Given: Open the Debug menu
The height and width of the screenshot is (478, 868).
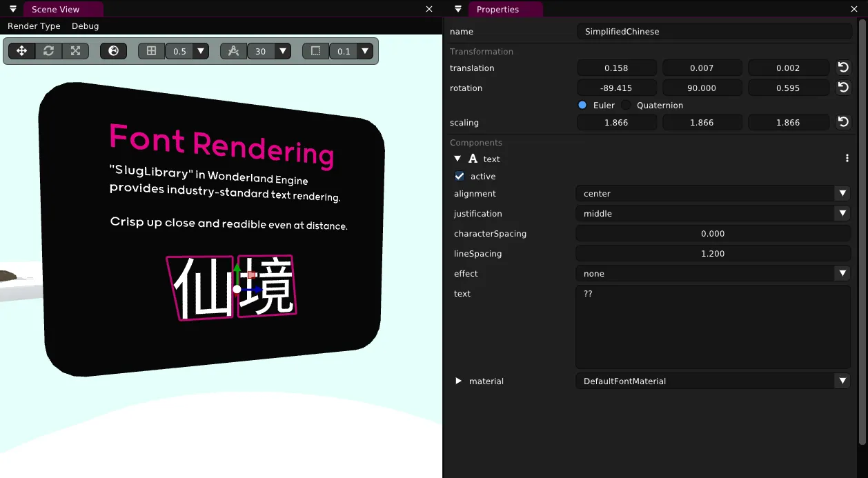Looking at the screenshot, I should pos(85,26).
